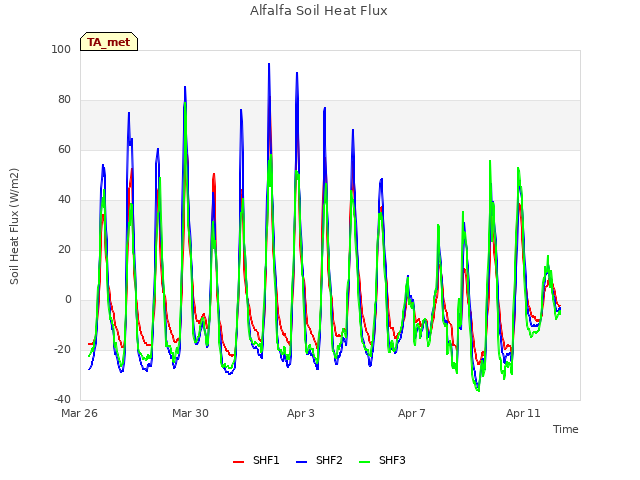Click the Soil Heat Flux (W/m2) axis title
Image resolution: width=640 pixels, height=480 pixels.
click(x=14, y=226)
